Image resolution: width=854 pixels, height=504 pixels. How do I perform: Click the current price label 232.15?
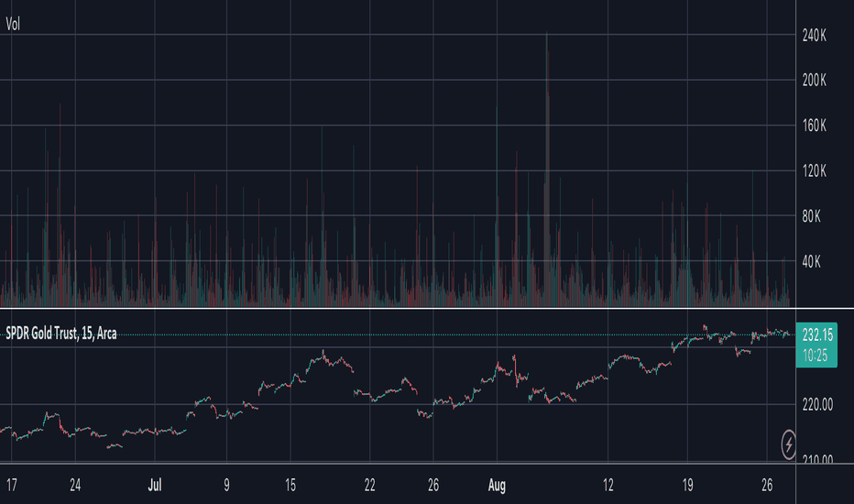click(817, 335)
